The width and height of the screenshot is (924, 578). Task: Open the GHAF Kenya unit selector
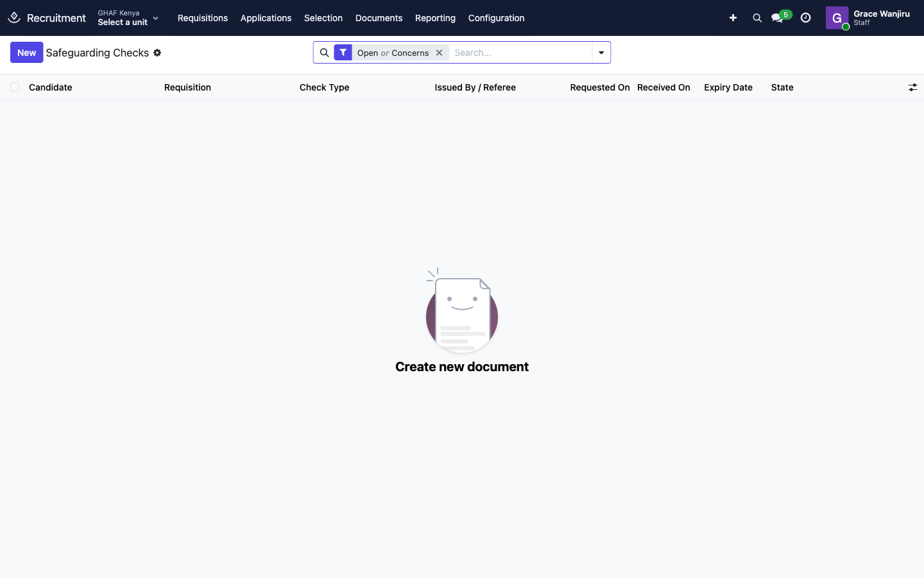coord(128,18)
